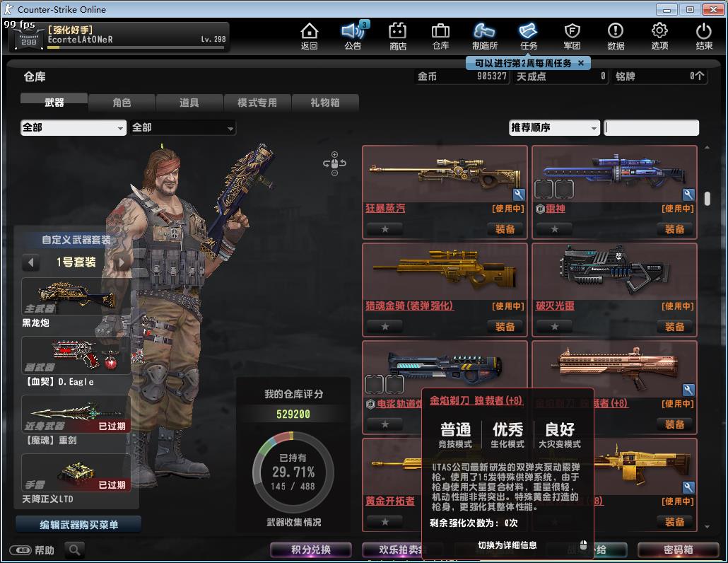Equip 猎魂金骑 with 装备 button
This screenshot has height=563, width=728.
tap(505, 327)
